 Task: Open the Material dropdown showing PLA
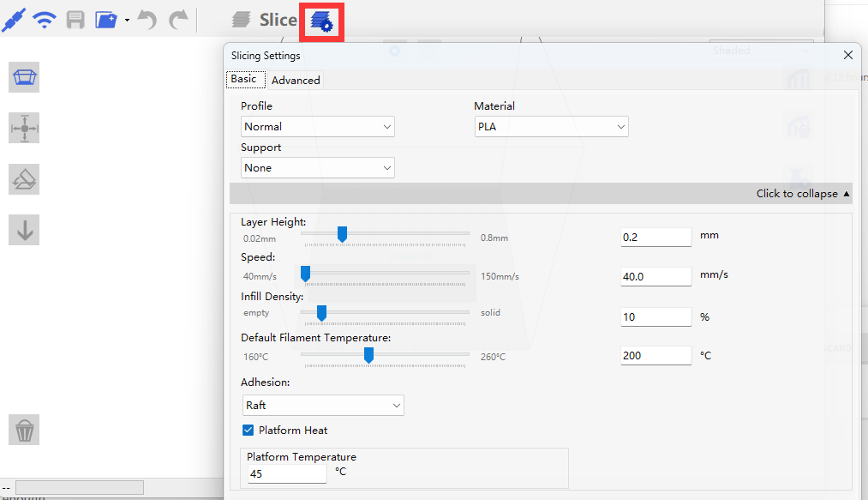click(x=551, y=127)
